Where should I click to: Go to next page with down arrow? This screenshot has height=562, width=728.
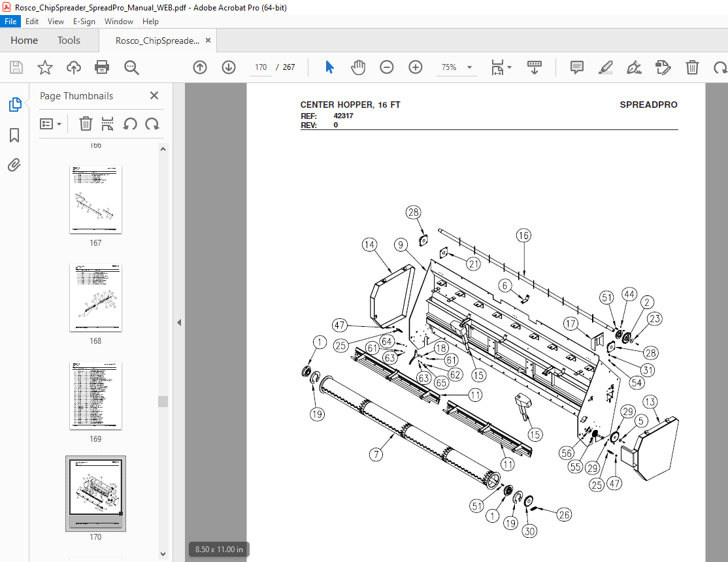pyautogui.click(x=228, y=67)
